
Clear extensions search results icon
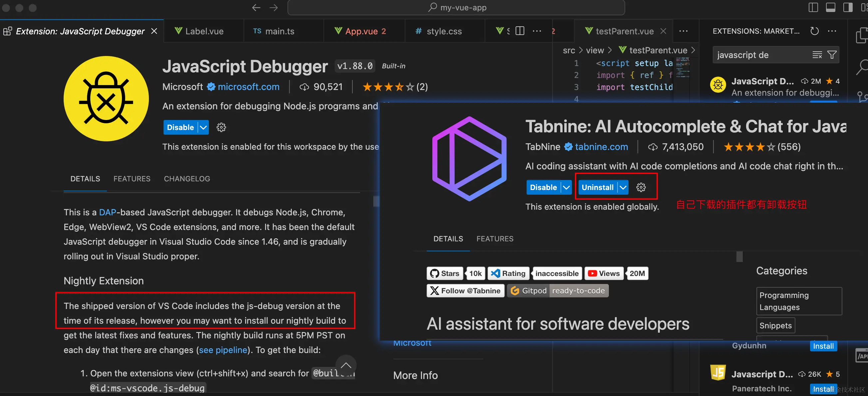pyautogui.click(x=817, y=55)
